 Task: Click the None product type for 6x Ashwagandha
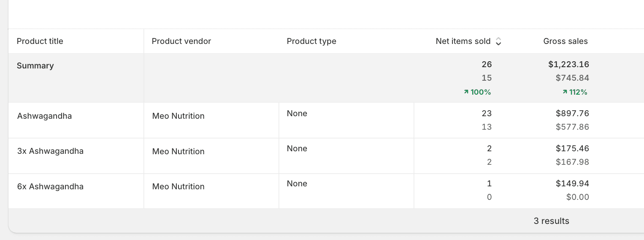click(297, 183)
